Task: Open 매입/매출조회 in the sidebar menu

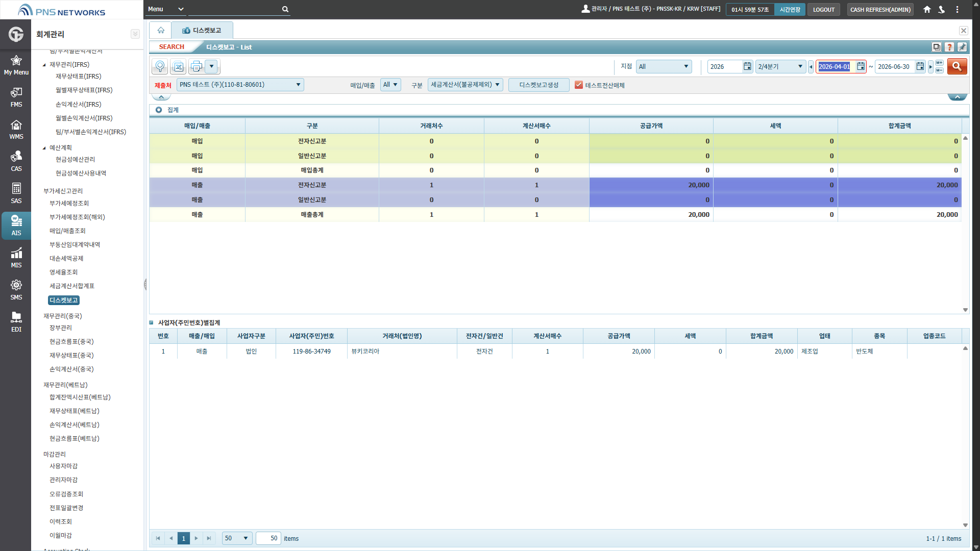Action: (x=67, y=231)
